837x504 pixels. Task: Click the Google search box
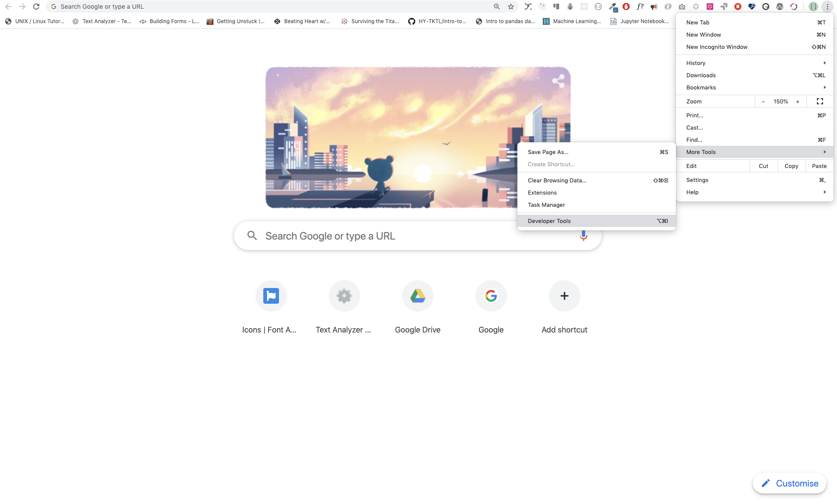pyautogui.click(x=393, y=236)
